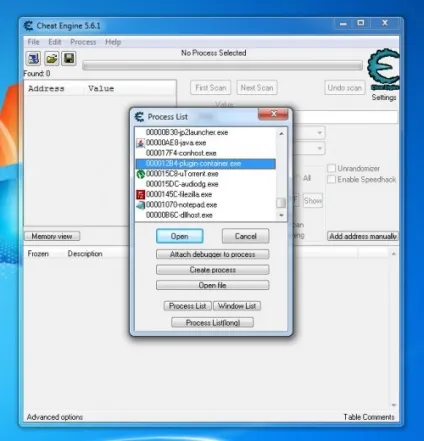The image size is (424, 441).
Task: Select jp2launcher.exe in process list
Action: point(206,133)
